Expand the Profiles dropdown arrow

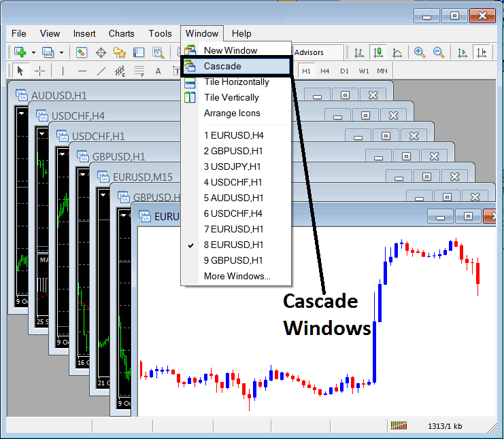[61, 52]
